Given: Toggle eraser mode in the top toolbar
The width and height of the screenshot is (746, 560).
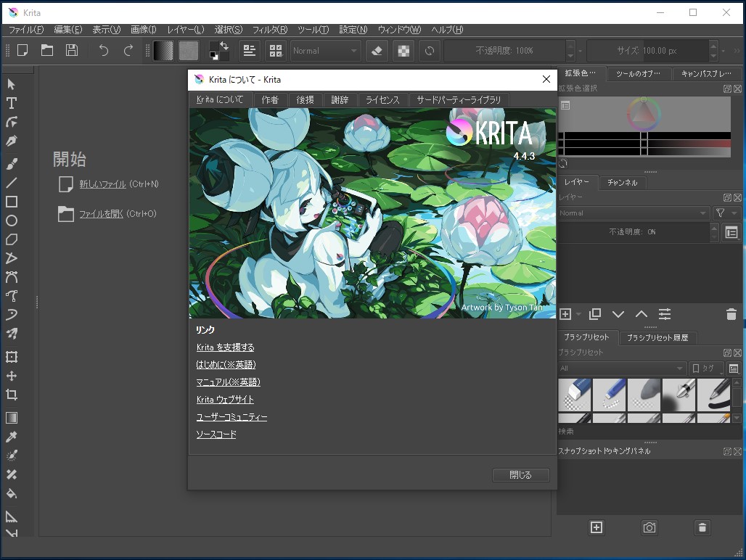Looking at the screenshot, I should [x=377, y=51].
